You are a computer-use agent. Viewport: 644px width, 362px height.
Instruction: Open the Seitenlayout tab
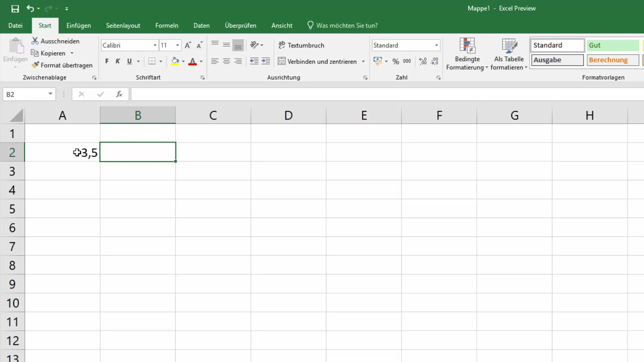coord(123,25)
